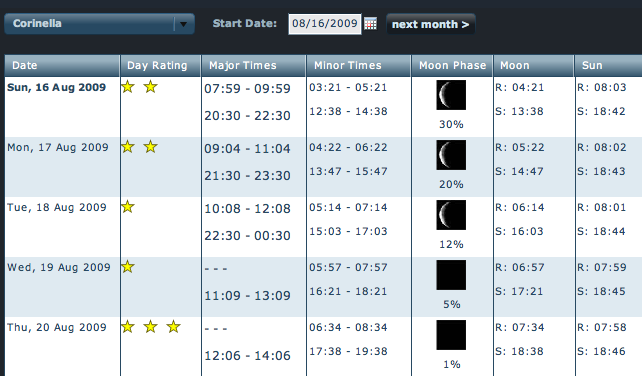Select the Mon, 17 Aug 2009 row date
The width and height of the screenshot is (642, 376).
coord(58,147)
